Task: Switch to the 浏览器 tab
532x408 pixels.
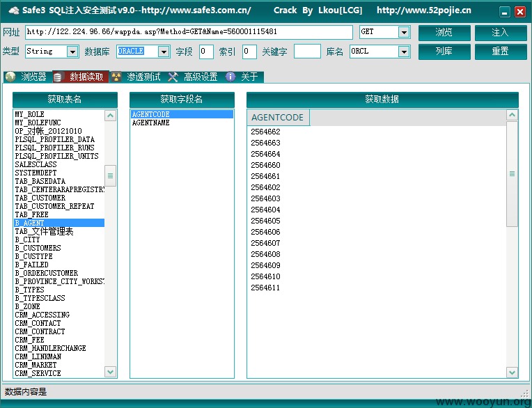Action: pos(28,77)
